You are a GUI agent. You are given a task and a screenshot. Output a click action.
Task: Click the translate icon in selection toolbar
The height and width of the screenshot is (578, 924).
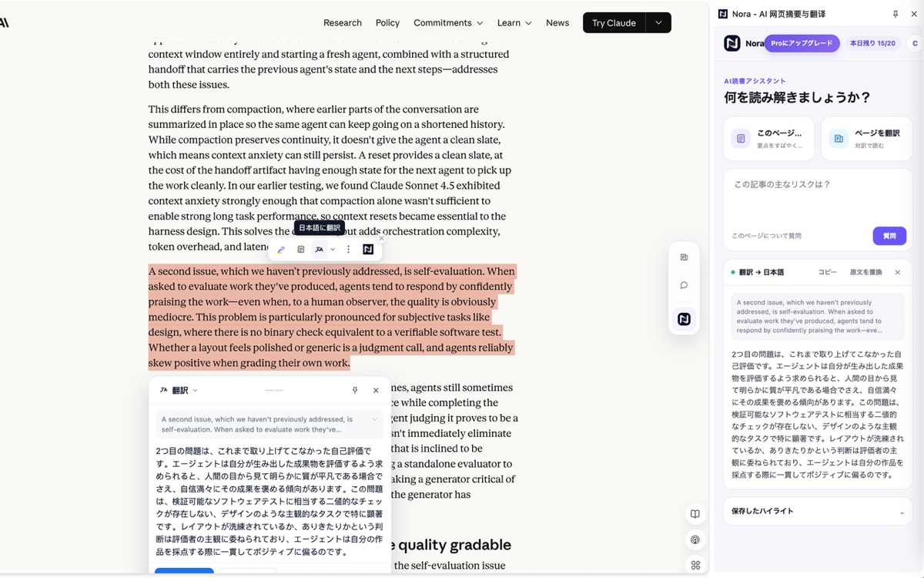(320, 250)
